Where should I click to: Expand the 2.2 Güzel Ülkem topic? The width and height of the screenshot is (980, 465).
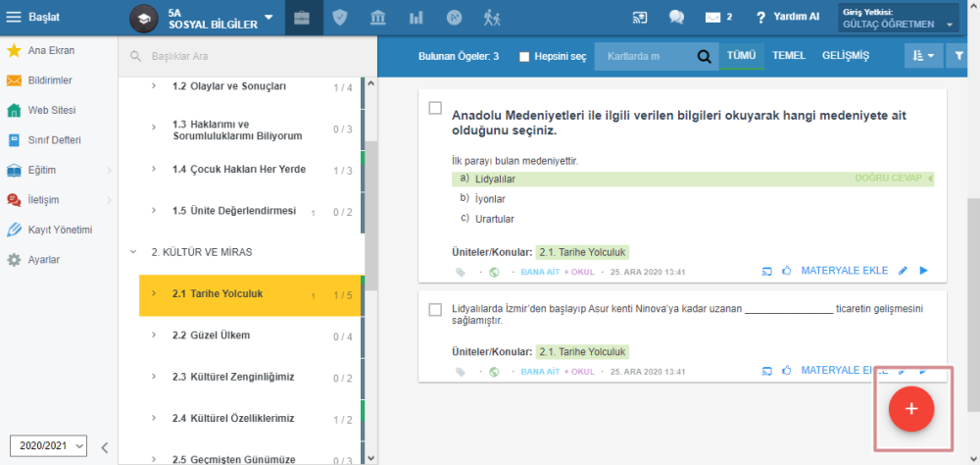(x=154, y=336)
